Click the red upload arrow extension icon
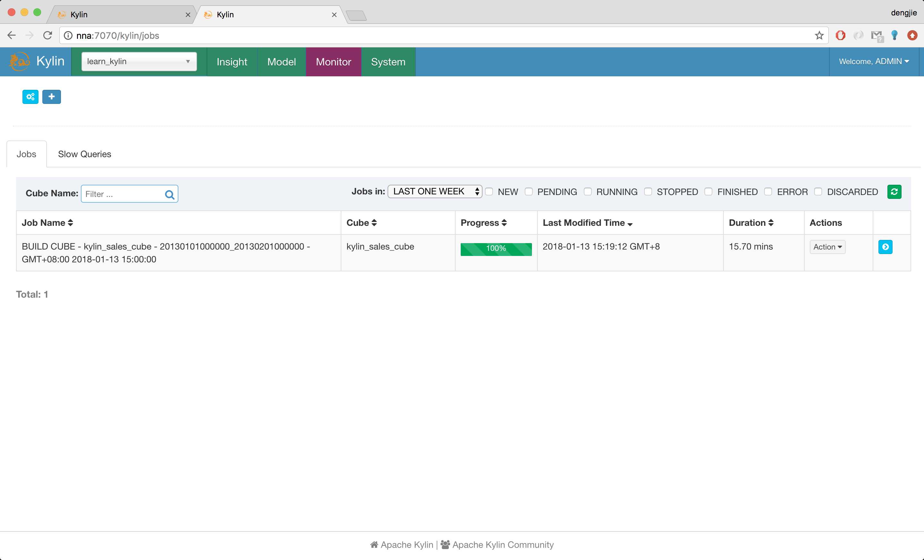This screenshot has width=924, height=560. coord(912,35)
